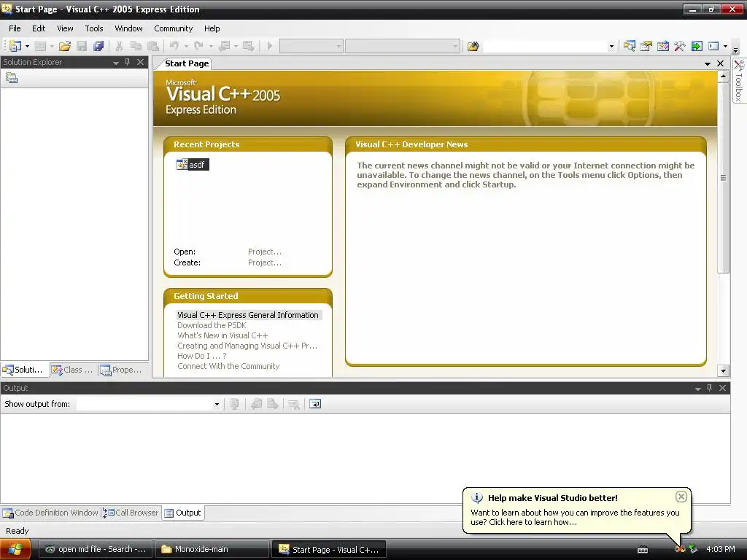Screen dimensions: 747x560
Task: Click the Create Project link
Action: [264, 262]
